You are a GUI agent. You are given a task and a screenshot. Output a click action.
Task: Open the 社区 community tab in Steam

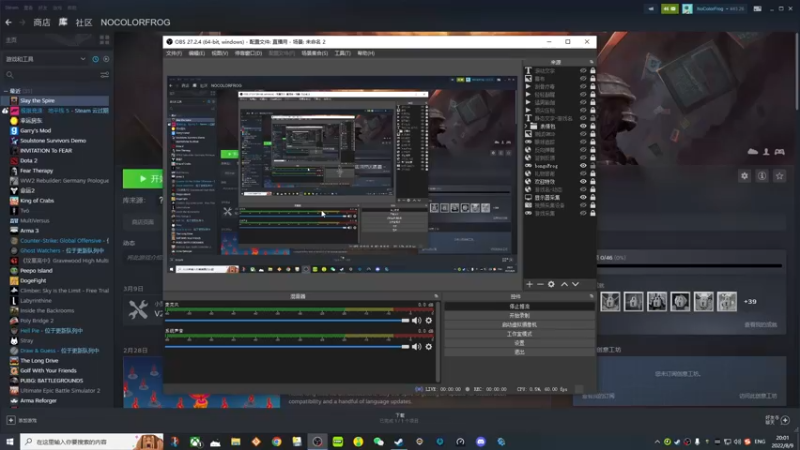[84, 22]
